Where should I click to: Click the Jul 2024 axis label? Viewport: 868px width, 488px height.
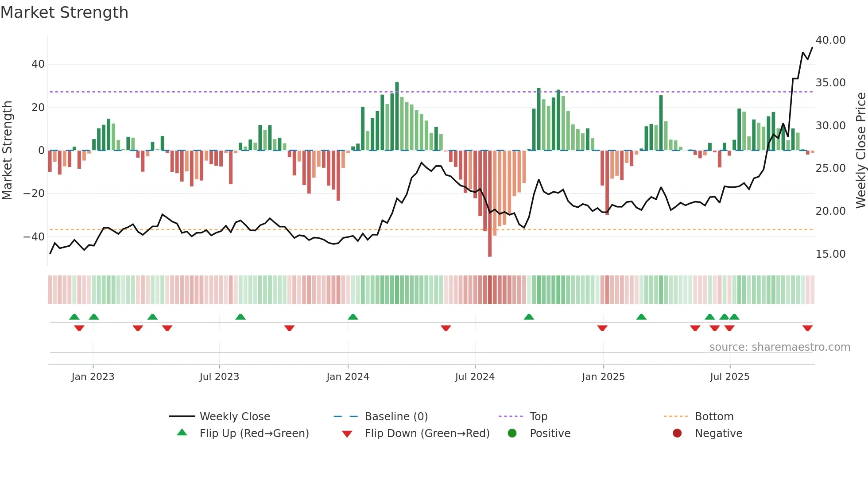[x=475, y=377]
